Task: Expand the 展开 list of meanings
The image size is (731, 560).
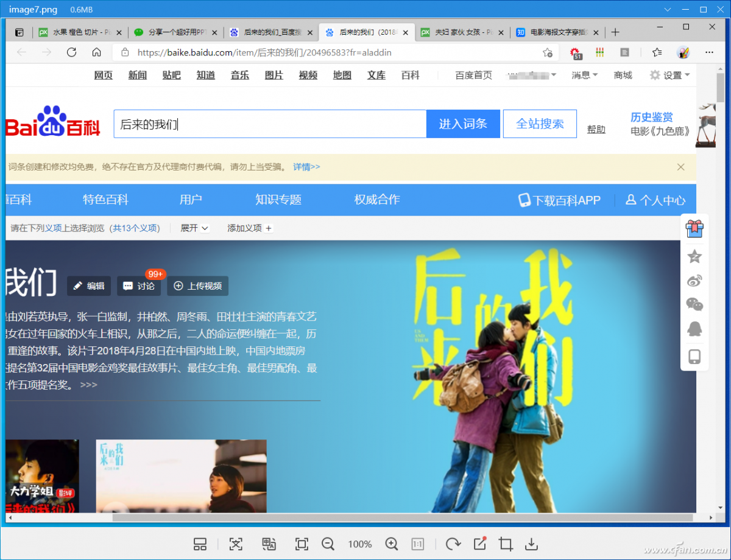Action: click(194, 228)
